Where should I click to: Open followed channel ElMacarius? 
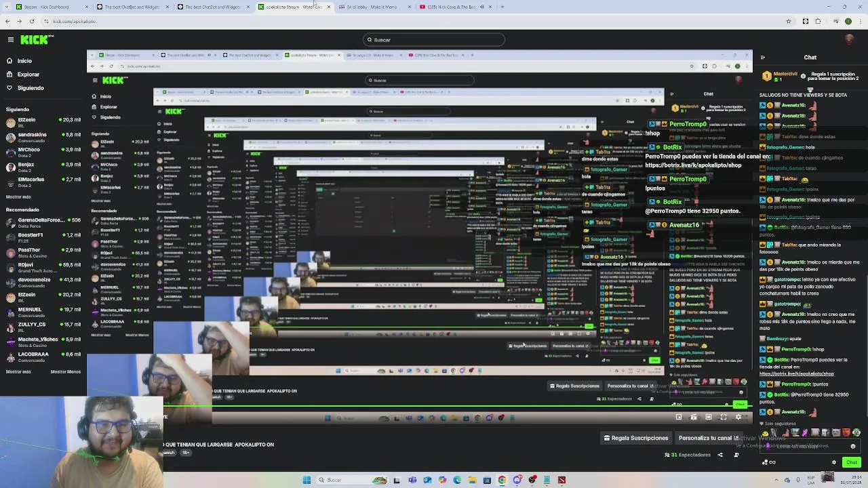(x=43, y=182)
